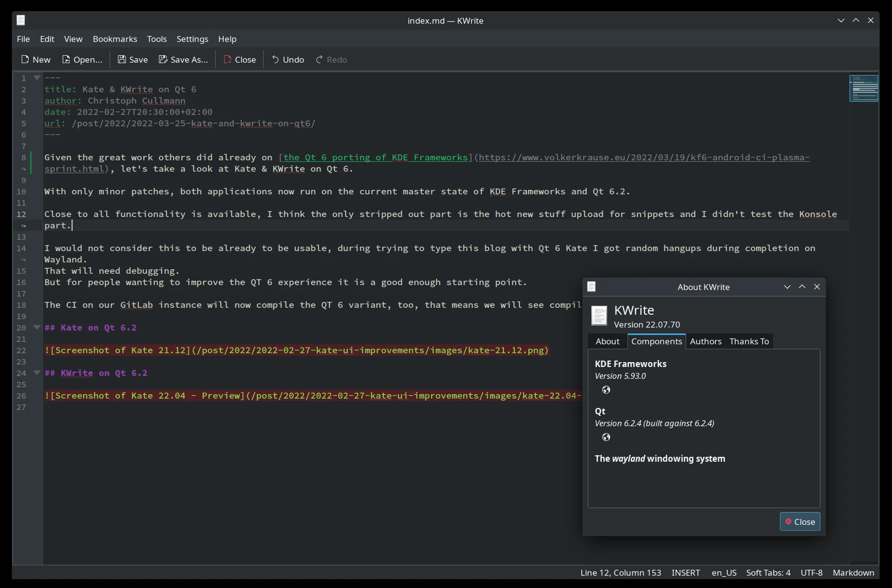This screenshot has height=588, width=892.
Task: Click the date line 2022-02-27T20:30:00+02:00
Action: point(128,112)
